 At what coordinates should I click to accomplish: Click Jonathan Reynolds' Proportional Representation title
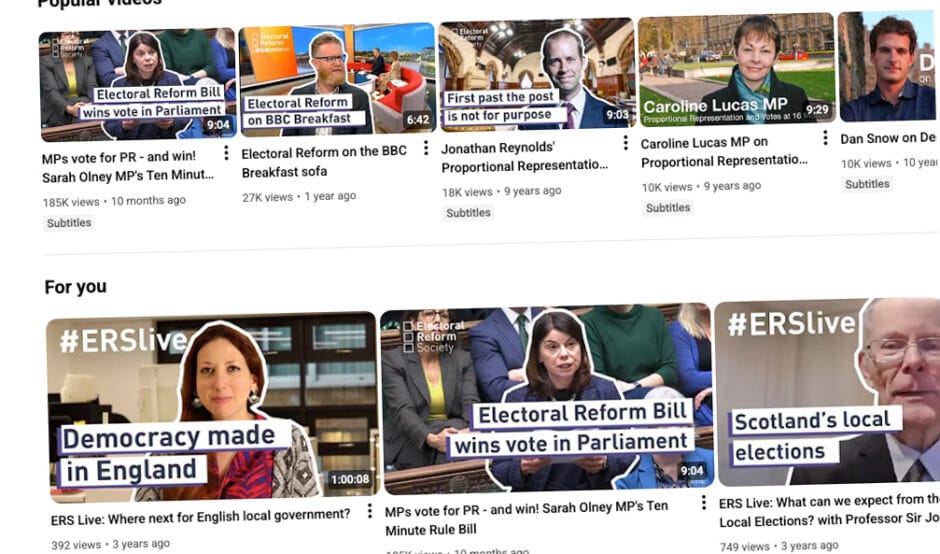pyautogui.click(x=525, y=156)
